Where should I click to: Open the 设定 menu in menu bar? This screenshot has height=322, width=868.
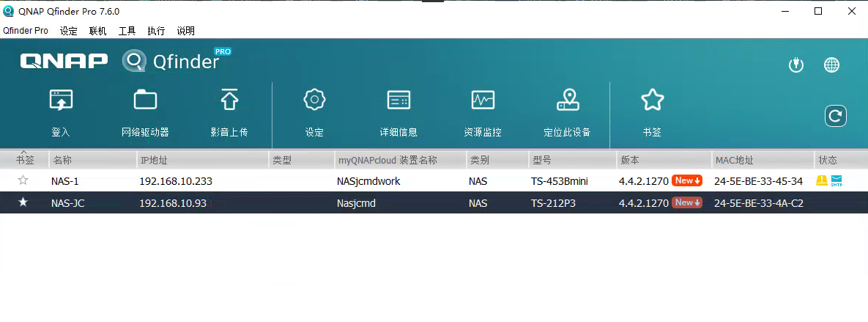[69, 31]
